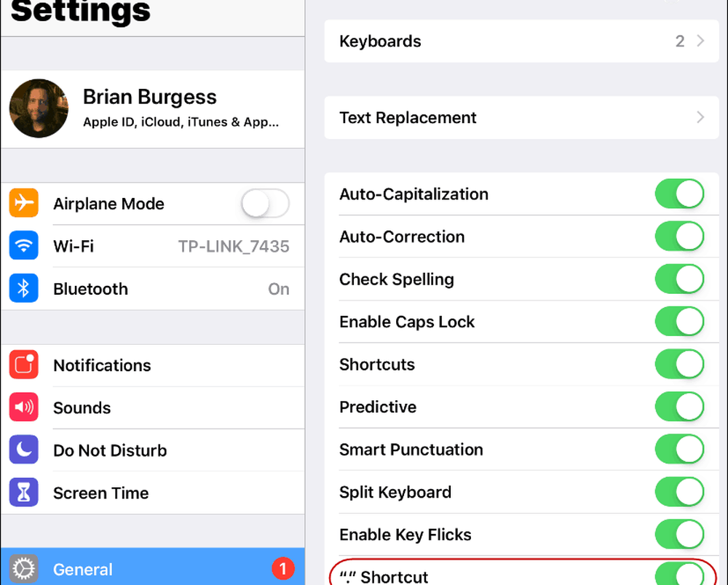Tap the blue Wi-Fi icon

click(23, 246)
